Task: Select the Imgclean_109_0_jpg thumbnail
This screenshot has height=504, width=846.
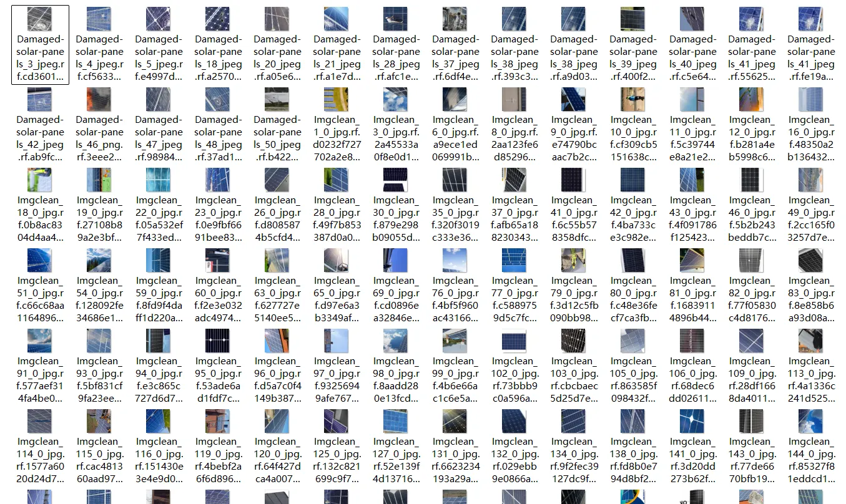Action: (752, 341)
